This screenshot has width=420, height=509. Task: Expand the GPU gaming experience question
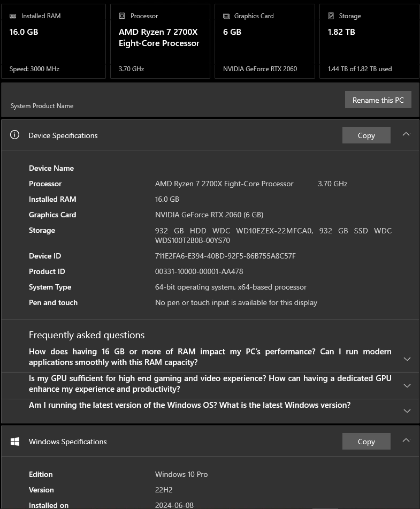tap(407, 386)
